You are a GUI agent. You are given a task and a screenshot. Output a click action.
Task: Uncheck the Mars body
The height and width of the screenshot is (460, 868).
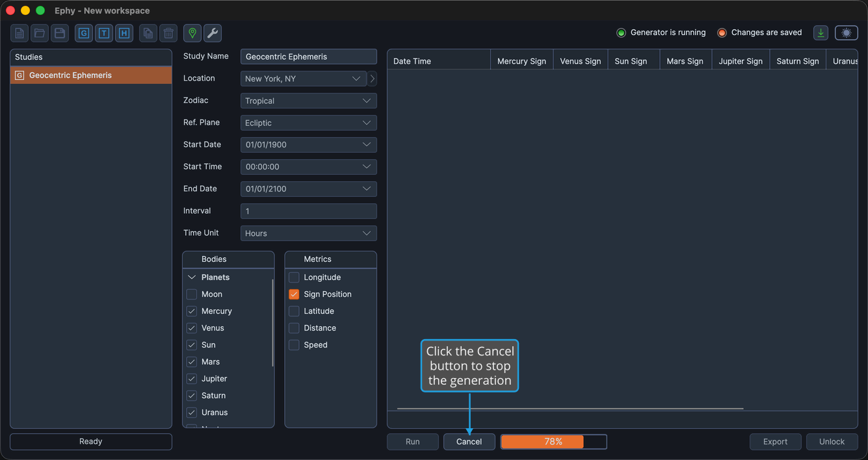192,362
